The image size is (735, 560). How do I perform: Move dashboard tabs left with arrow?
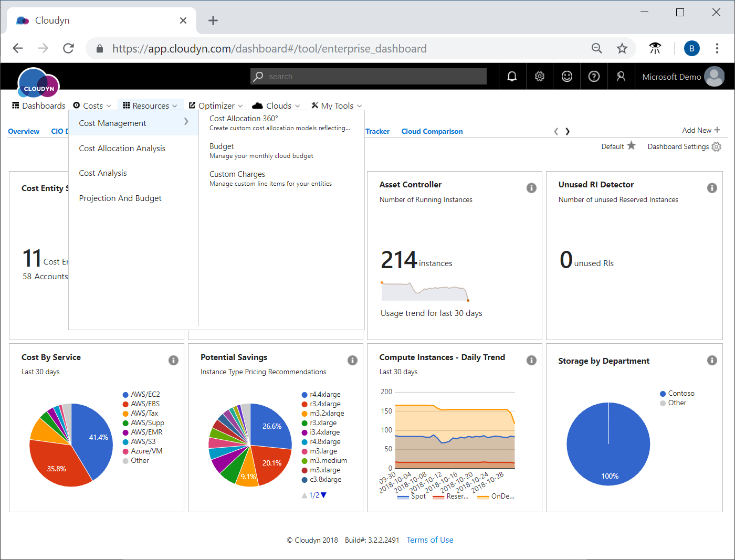point(556,131)
